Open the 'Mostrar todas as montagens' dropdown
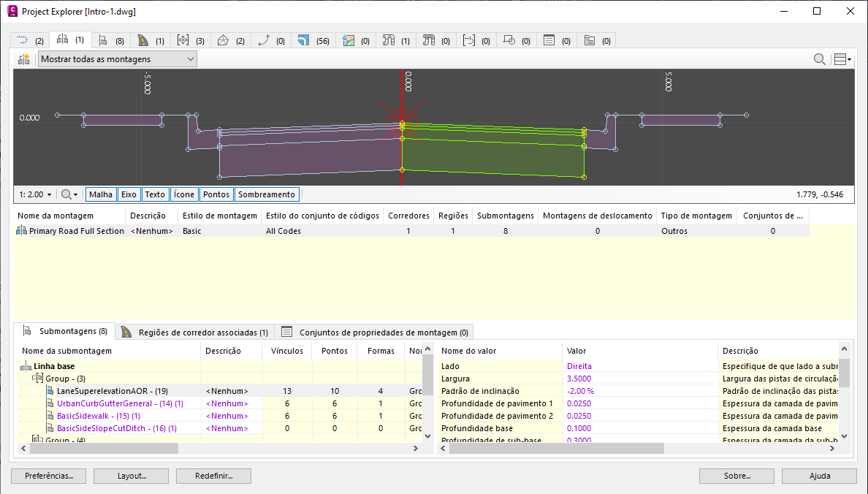 click(x=117, y=59)
